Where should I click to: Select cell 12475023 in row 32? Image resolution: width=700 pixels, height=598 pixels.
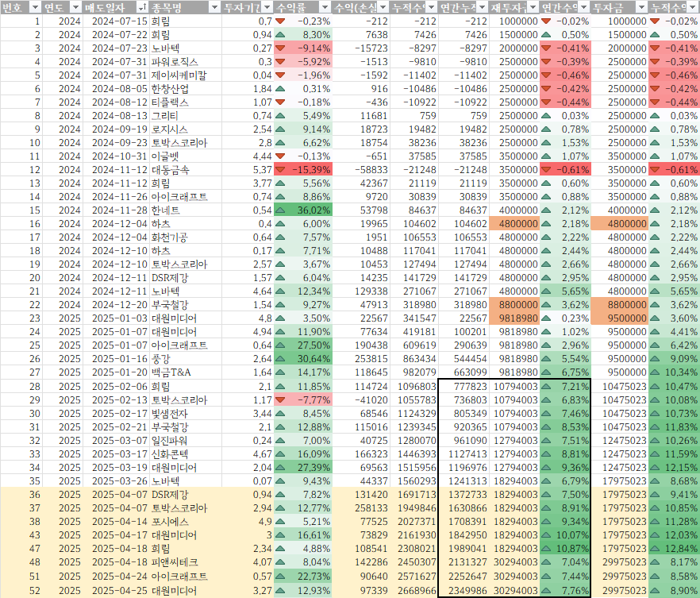(x=619, y=441)
